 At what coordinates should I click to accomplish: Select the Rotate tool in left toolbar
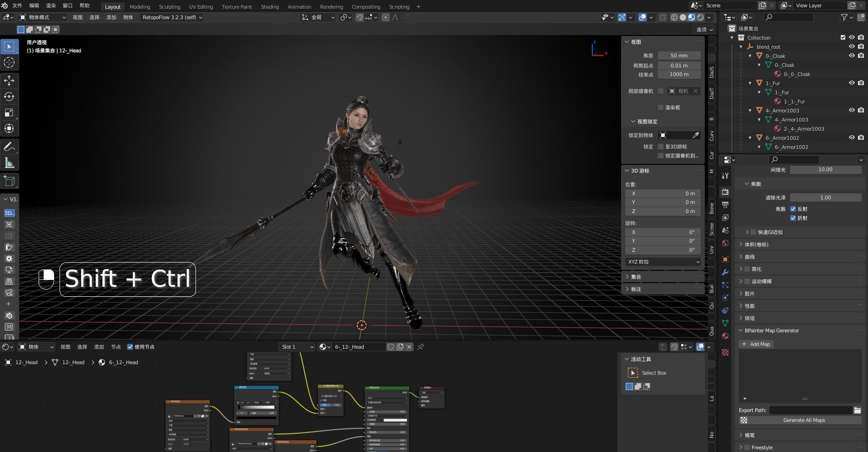(x=9, y=96)
